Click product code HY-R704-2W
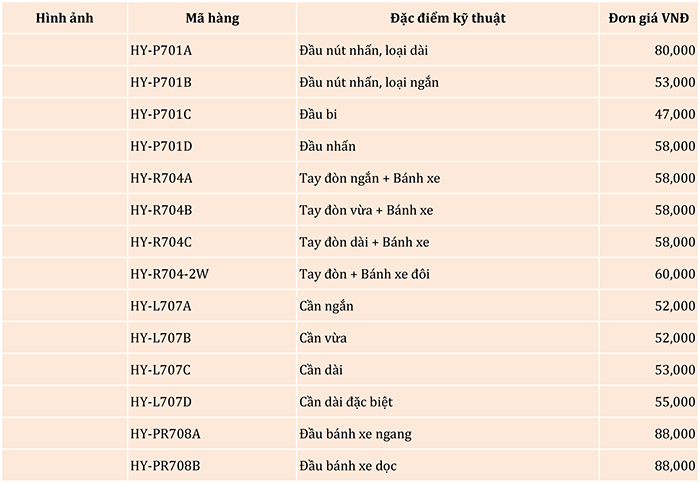Screen dimensions: 700x483 pyautogui.click(x=170, y=274)
